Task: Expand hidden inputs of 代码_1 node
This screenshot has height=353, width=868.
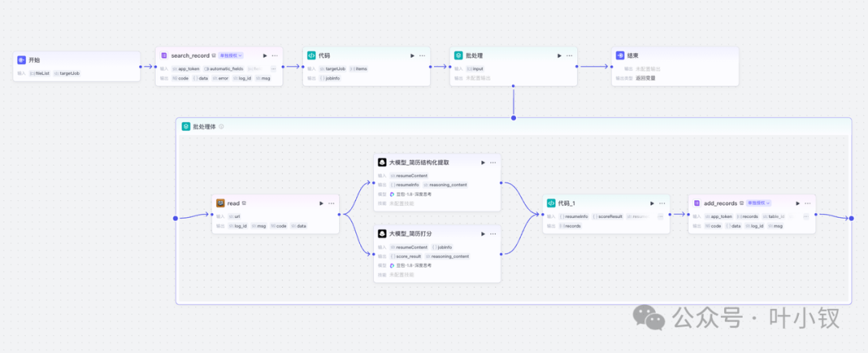Action: pos(661,216)
